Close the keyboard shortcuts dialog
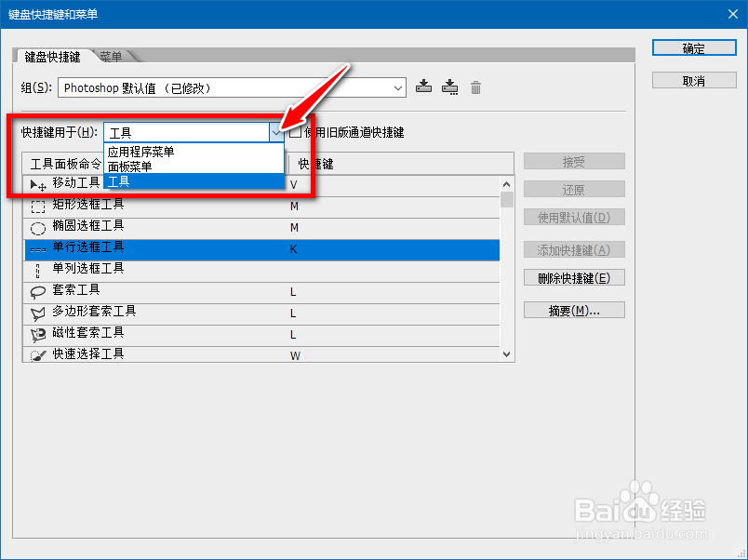748x560 pixels. click(733, 14)
